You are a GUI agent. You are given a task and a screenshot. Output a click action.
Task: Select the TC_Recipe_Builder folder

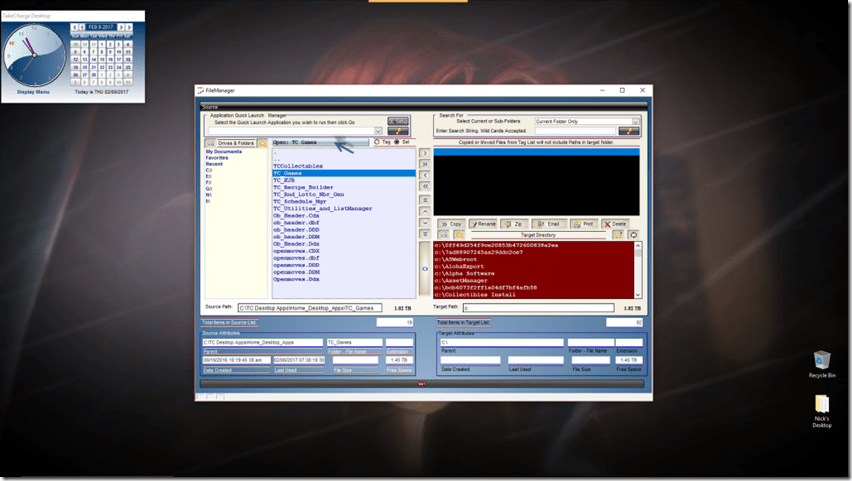(x=304, y=187)
